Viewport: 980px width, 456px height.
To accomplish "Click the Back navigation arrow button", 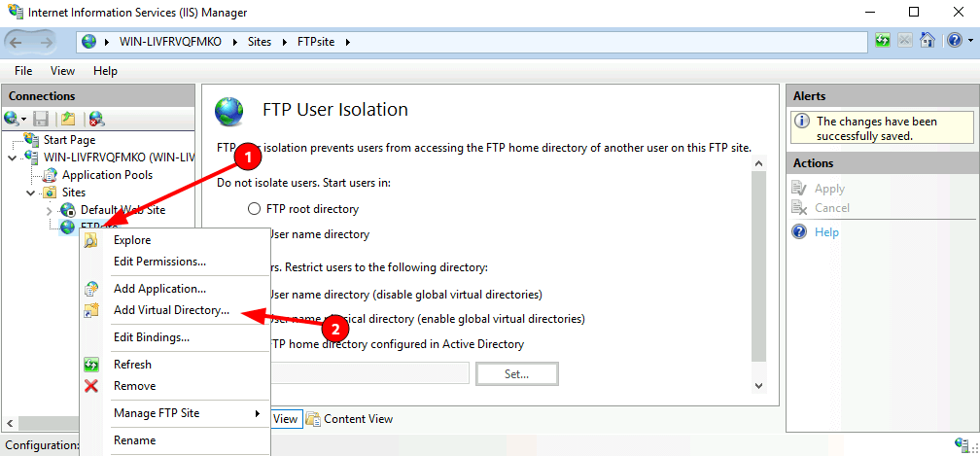I will pos(17,42).
